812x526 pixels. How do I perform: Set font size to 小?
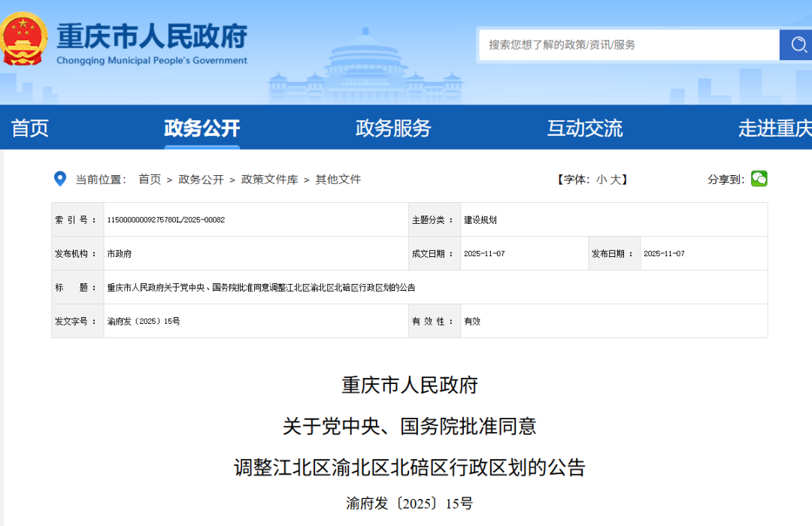(601, 180)
